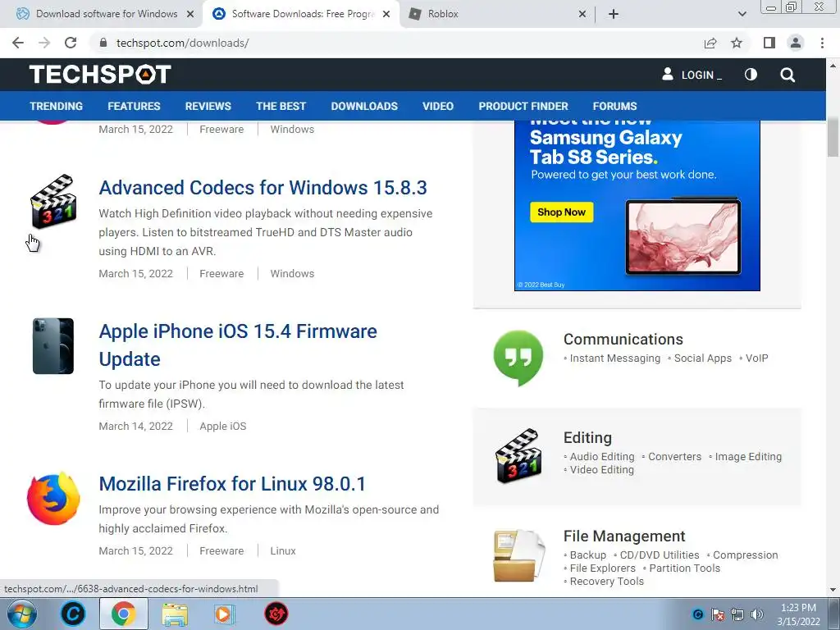This screenshot has width=840, height=630.
Task: Open Chrome three-dot menu
Action: 822,43
